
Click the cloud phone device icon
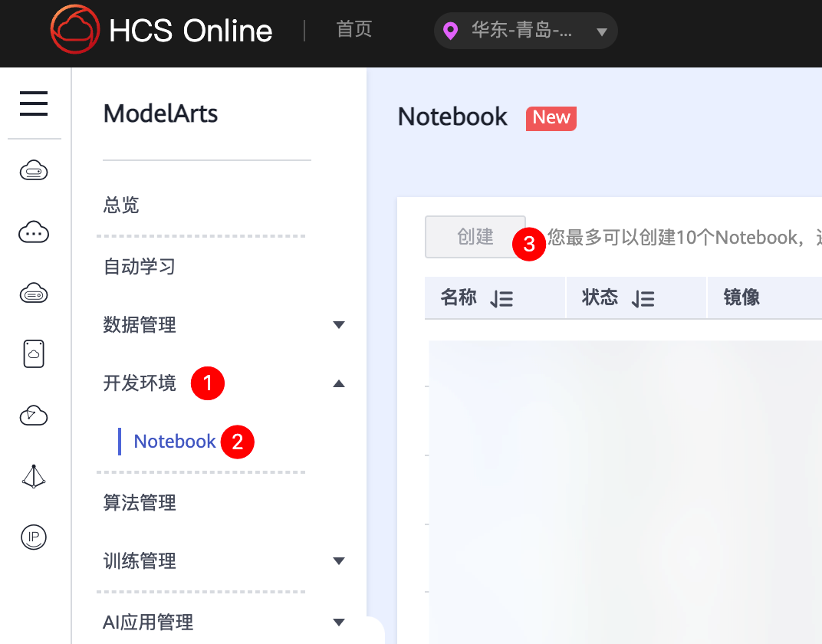tap(34, 353)
